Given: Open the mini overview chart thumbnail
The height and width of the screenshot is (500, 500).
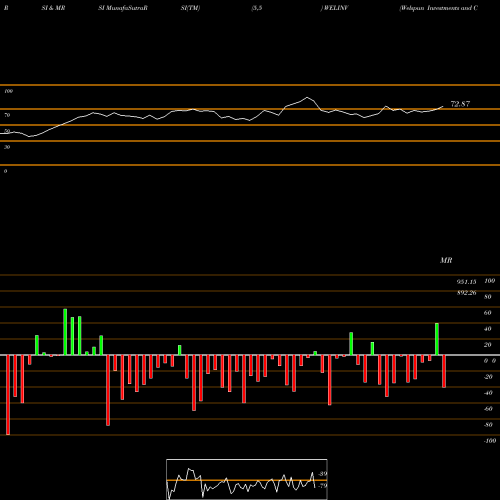Looking at the screenshot, I should pyautogui.click(x=247, y=479).
